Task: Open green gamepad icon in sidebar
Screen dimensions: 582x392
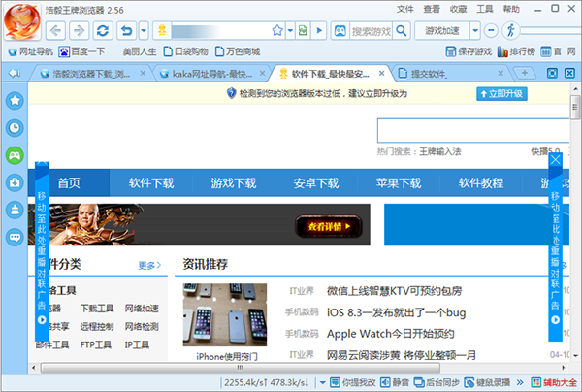Action: pos(15,155)
